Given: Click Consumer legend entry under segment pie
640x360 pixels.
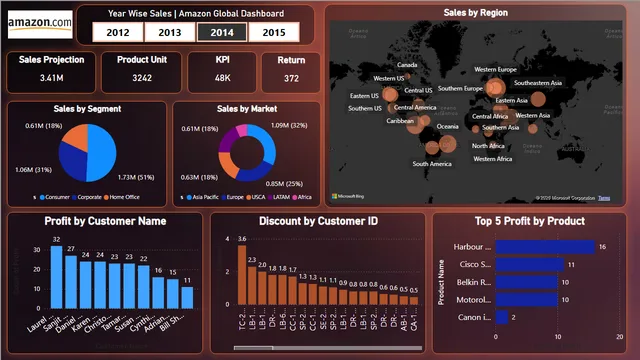Looking at the screenshot, I should [x=54, y=197].
